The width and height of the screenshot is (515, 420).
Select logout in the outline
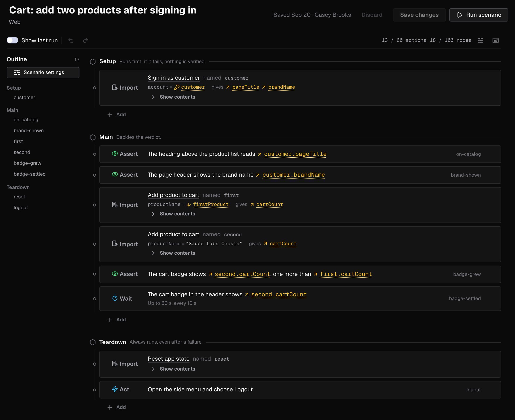[x=21, y=208]
